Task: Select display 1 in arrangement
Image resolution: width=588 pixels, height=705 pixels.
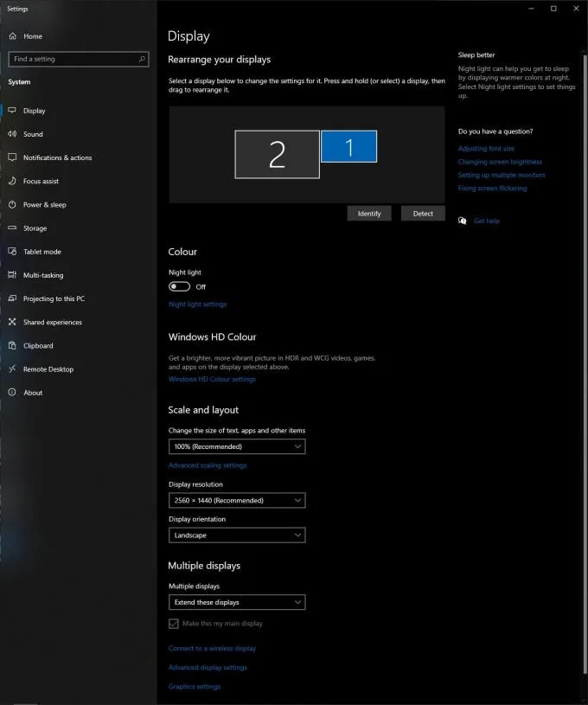Action: pos(348,146)
